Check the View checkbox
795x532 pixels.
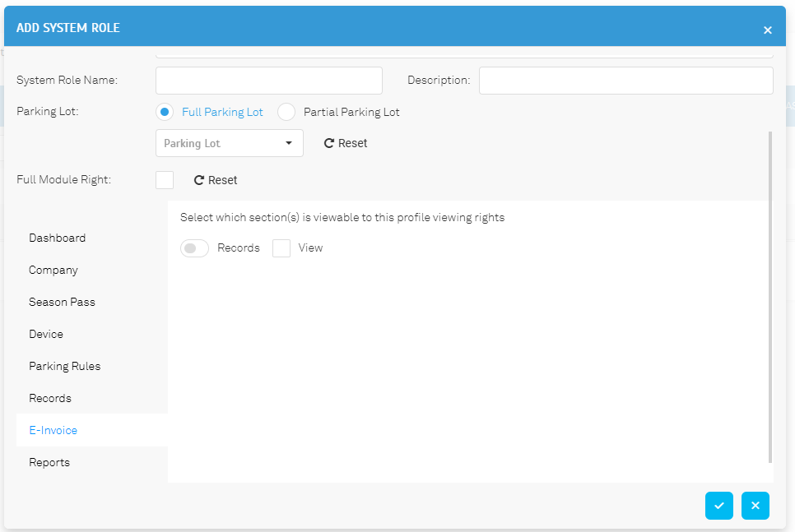click(x=281, y=247)
